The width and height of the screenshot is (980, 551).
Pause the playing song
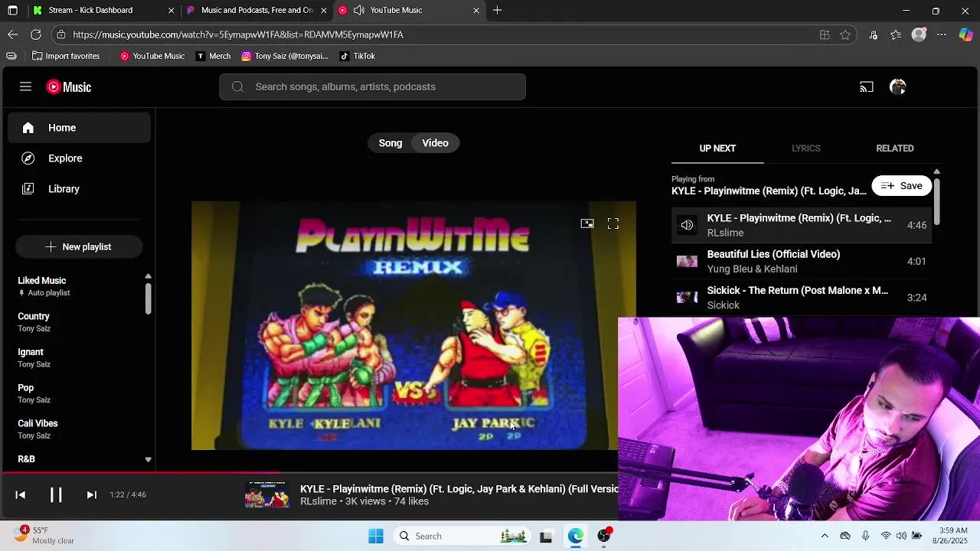(x=56, y=494)
